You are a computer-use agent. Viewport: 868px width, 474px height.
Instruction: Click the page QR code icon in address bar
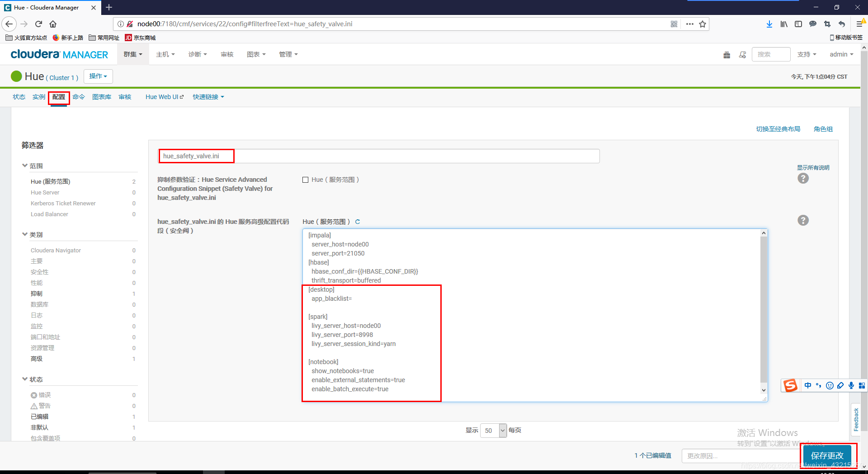[674, 24]
